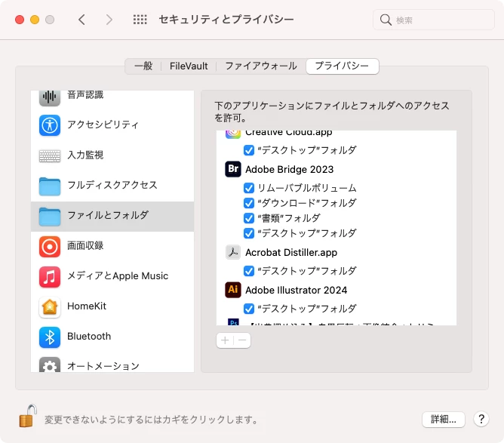
Task: Show all preferences grid icon
Action: [x=140, y=20]
